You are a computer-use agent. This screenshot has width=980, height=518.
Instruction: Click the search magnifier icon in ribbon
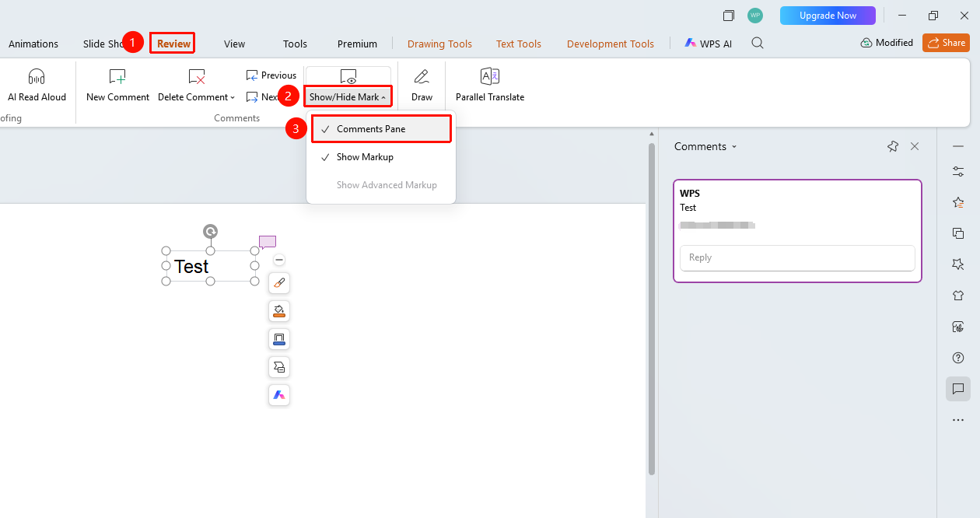point(757,44)
